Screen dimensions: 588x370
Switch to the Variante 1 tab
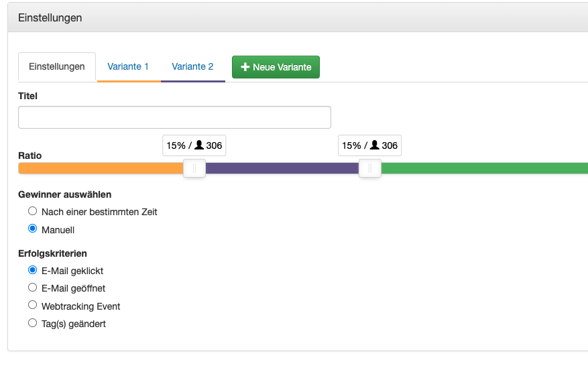tap(128, 67)
